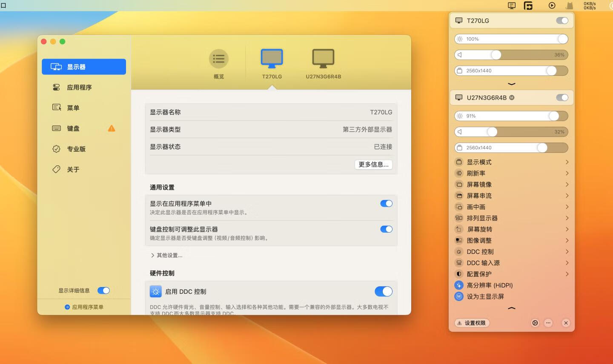Open the 显示模式 submenu

pyautogui.click(x=512, y=162)
